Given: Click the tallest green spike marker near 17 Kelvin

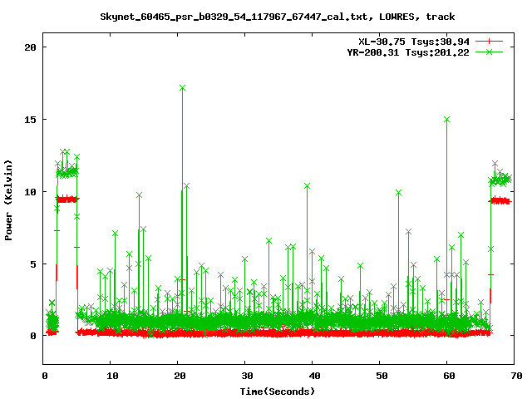Looking at the screenshot, I should pyautogui.click(x=182, y=88).
